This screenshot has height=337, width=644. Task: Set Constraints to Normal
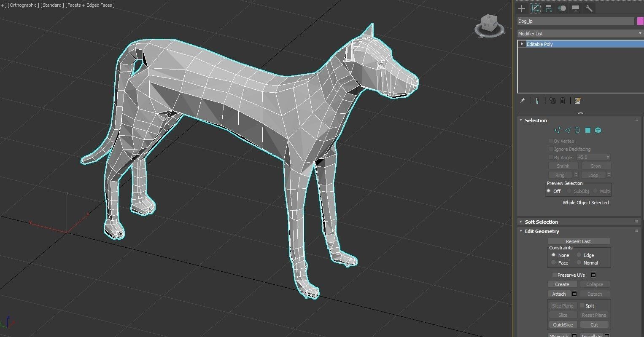(x=579, y=262)
